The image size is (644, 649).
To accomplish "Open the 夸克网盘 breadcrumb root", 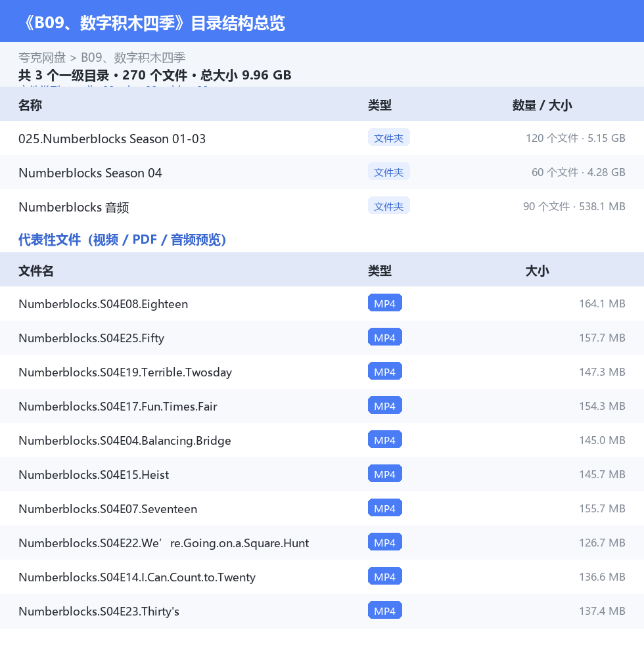I will click(42, 57).
